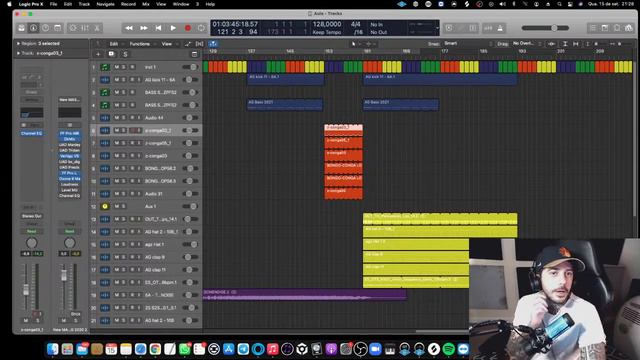Viewport: 640px width, 360px height.
Task: Solo the AG kick 11 track
Action: [124, 80]
